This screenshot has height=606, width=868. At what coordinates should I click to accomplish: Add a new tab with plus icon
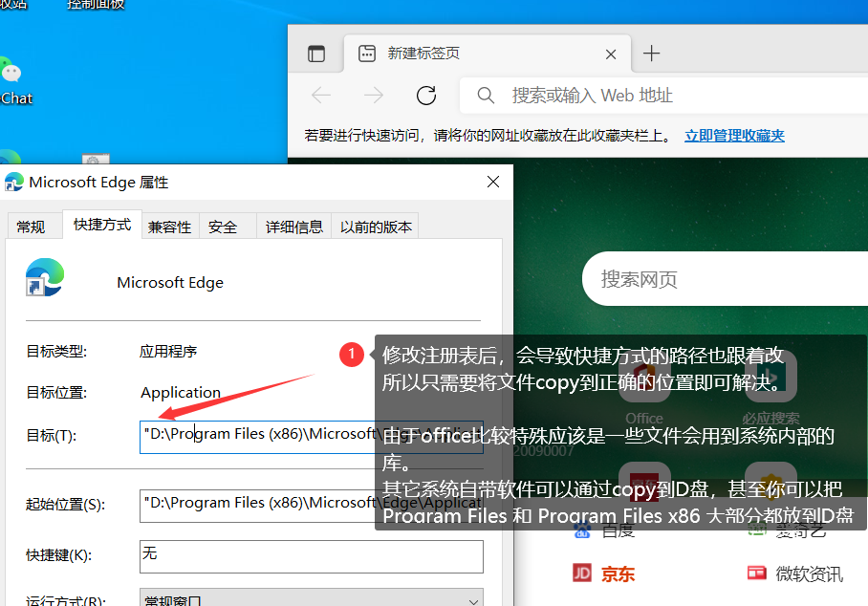coord(652,54)
